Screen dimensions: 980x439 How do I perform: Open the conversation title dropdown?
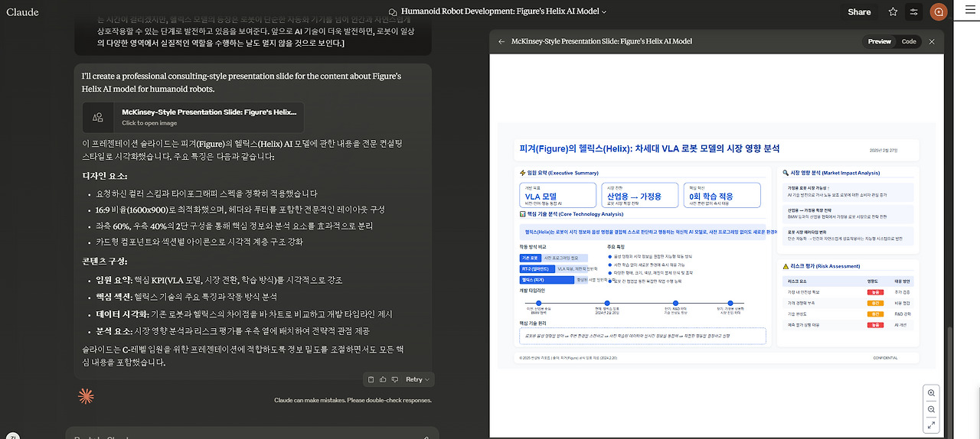click(x=498, y=11)
